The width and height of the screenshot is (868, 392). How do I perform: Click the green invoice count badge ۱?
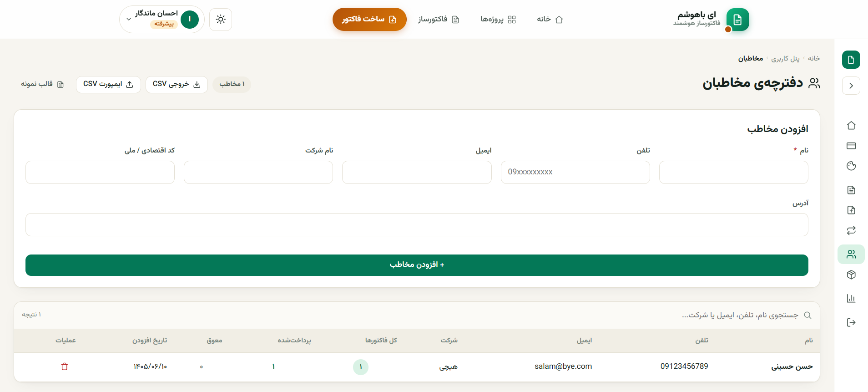pyautogui.click(x=361, y=367)
